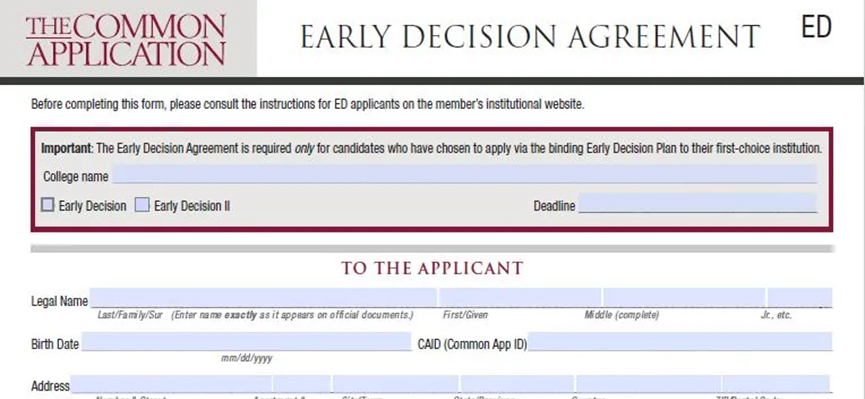The image size is (865, 399).
Task: Click the Number & Street address field
Action: tap(171, 384)
